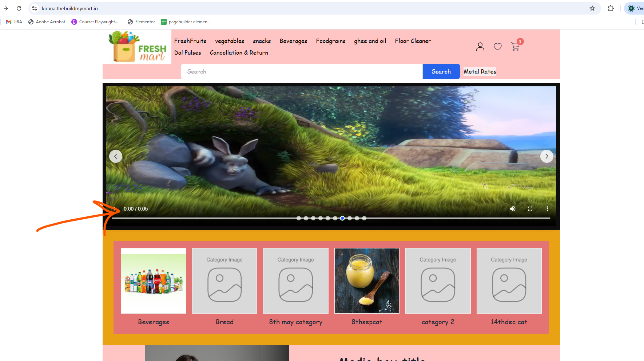Click the Beverages category label below its image

[154, 322]
